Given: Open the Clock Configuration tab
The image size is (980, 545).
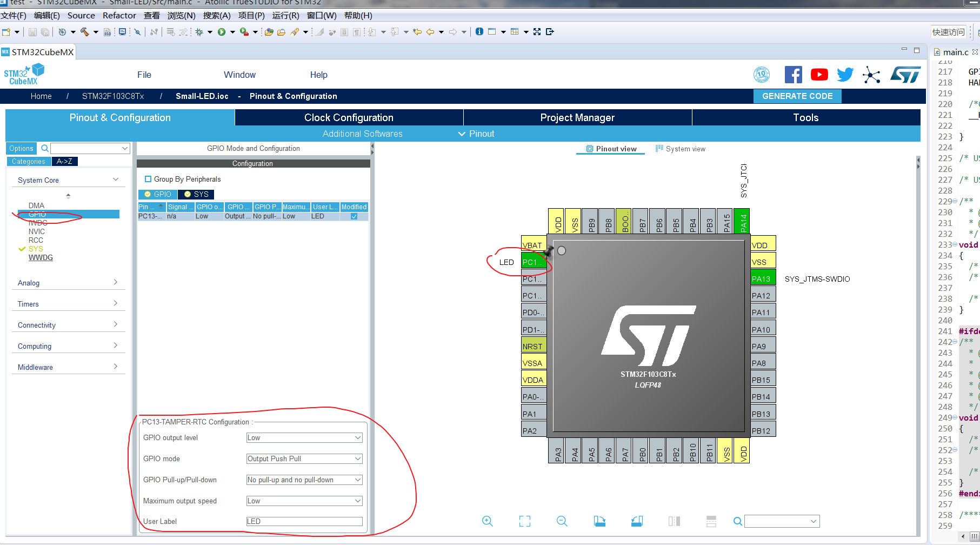Looking at the screenshot, I should coord(349,117).
